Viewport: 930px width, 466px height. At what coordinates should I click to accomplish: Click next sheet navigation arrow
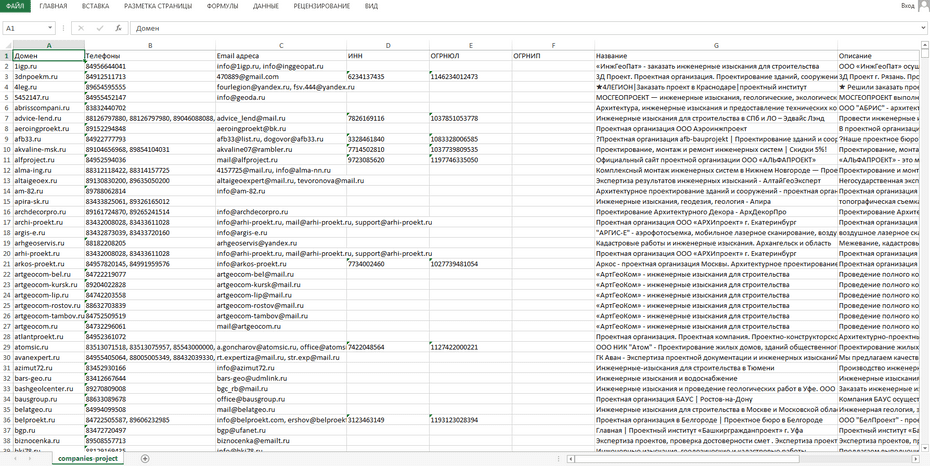(x=29, y=458)
